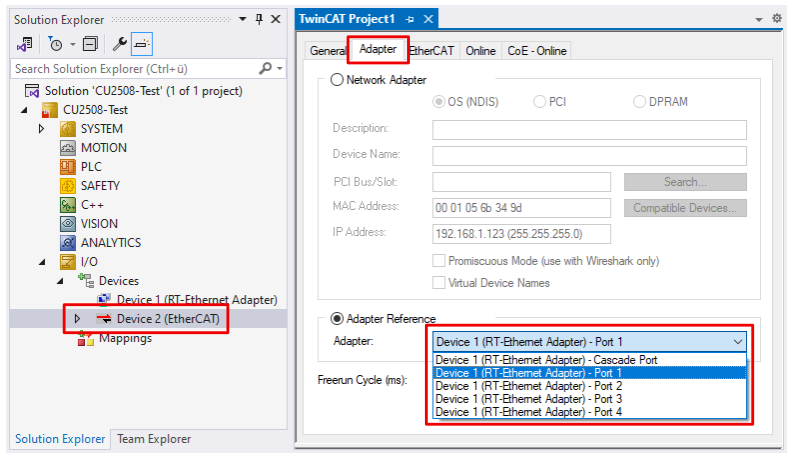Image resolution: width=793 pixels, height=459 pixels.
Task: Select the Network Adapter radio button
Action: click(x=337, y=80)
